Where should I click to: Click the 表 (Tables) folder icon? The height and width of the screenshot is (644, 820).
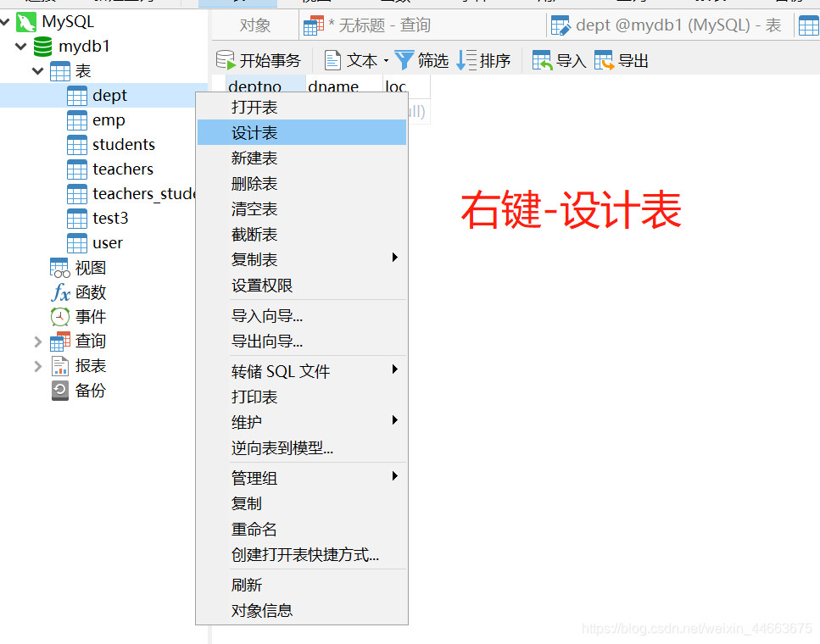click(59, 71)
